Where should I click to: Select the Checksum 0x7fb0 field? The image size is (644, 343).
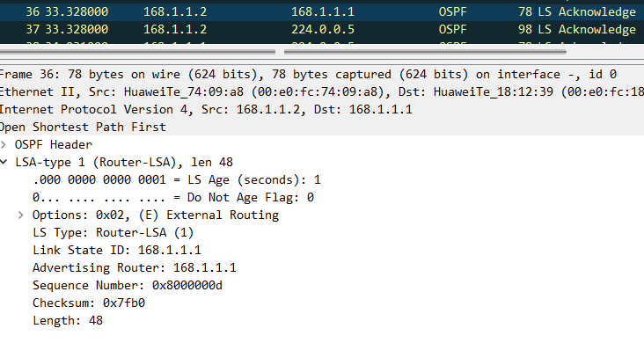pyautogui.click(x=89, y=303)
